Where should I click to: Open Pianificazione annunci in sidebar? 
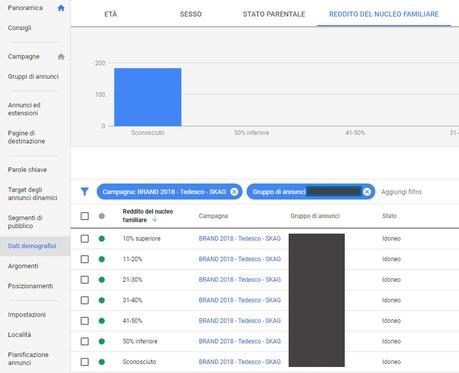tap(28, 359)
